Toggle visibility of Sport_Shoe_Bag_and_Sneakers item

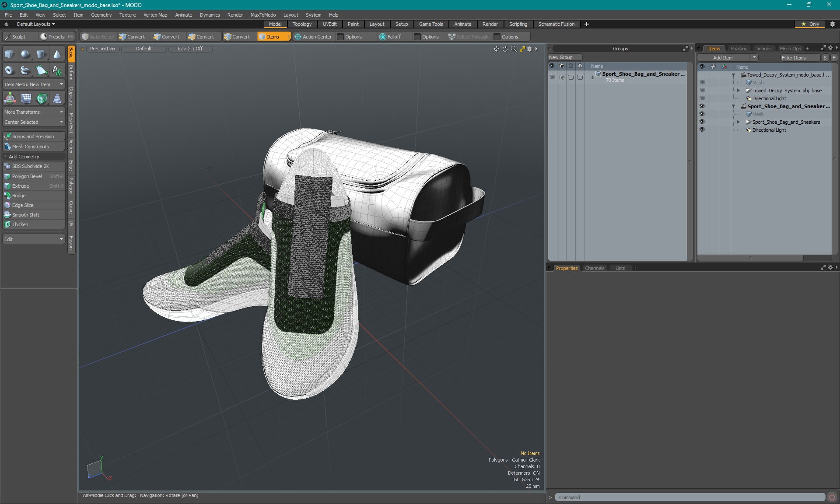pos(702,122)
